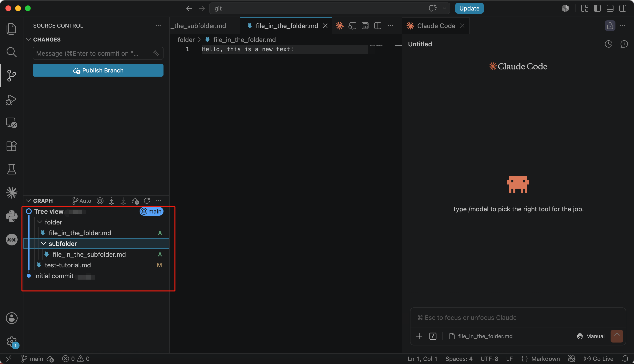The width and height of the screenshot is (634, 364).
Task: Open slash commands in Claude input
Action: click(433, 336)
